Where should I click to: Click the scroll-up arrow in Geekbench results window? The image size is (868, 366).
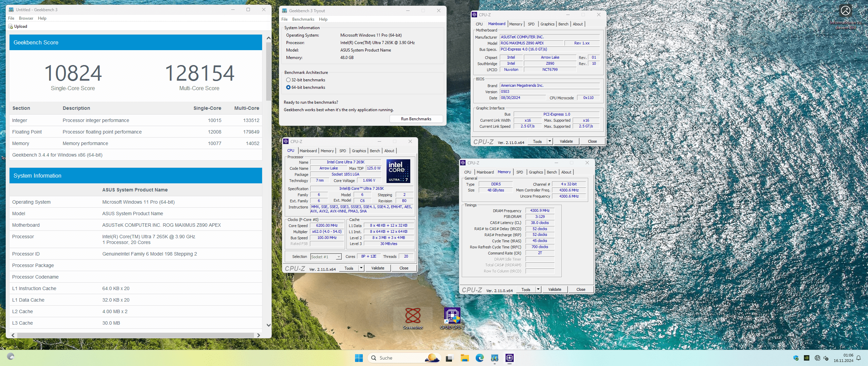269,38
